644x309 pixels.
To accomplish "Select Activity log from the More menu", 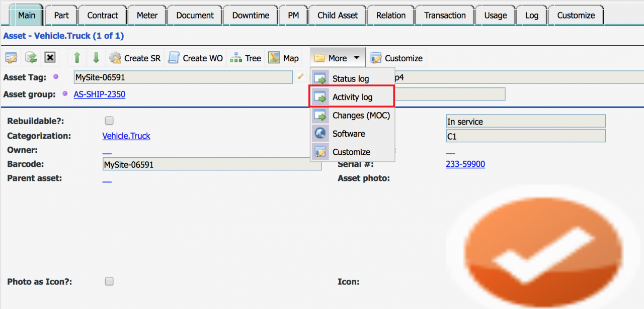I will (x=352, y=97).
